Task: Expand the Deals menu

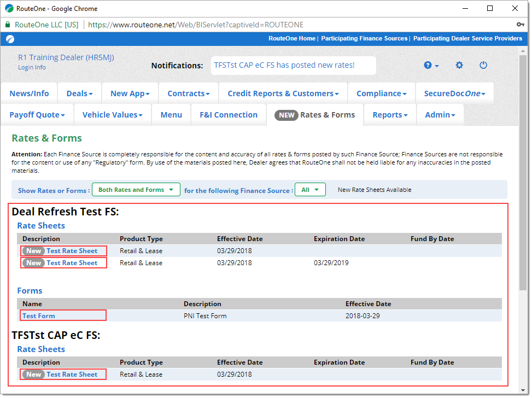Action: [80, 93]
